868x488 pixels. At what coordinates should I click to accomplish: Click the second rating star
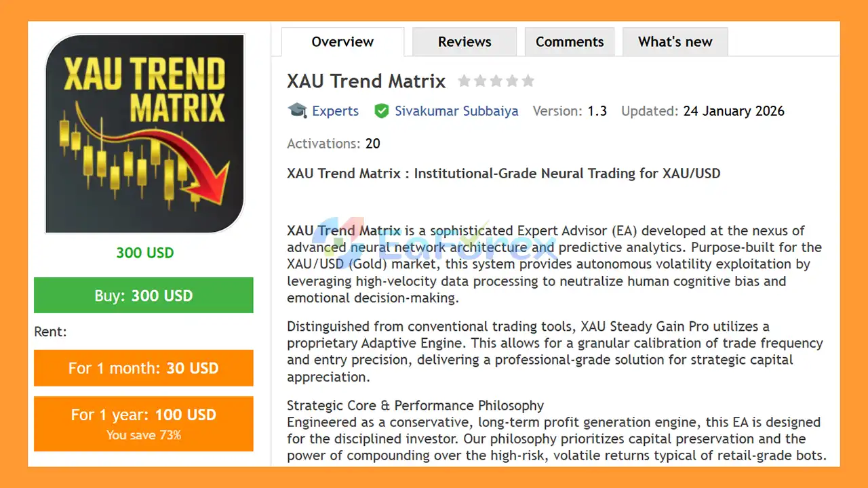(x=480, y=81)
